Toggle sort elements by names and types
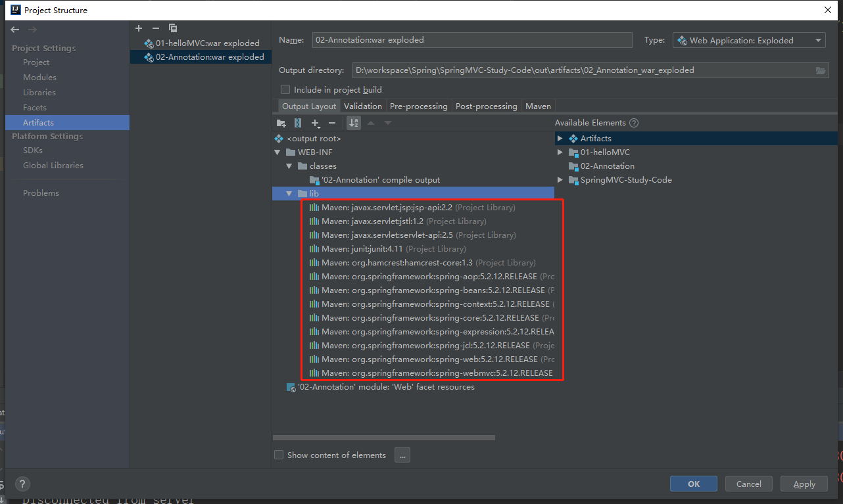The width and height of the screenshot is (843, 504). point(354,123)
